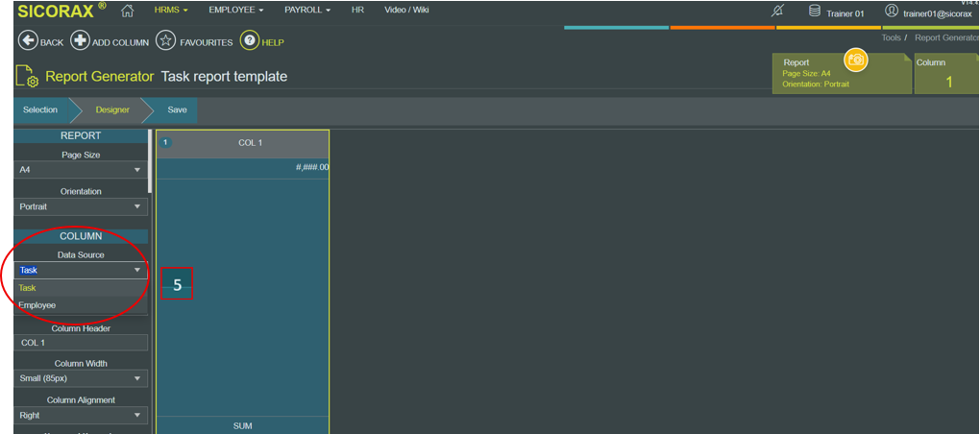980x434 pixels.
Task: Click the user profile icon
Action: click(892, 12)
